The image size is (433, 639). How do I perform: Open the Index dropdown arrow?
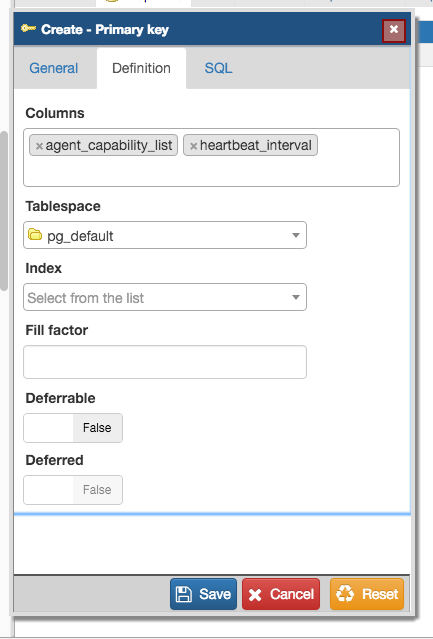(296, 297)
